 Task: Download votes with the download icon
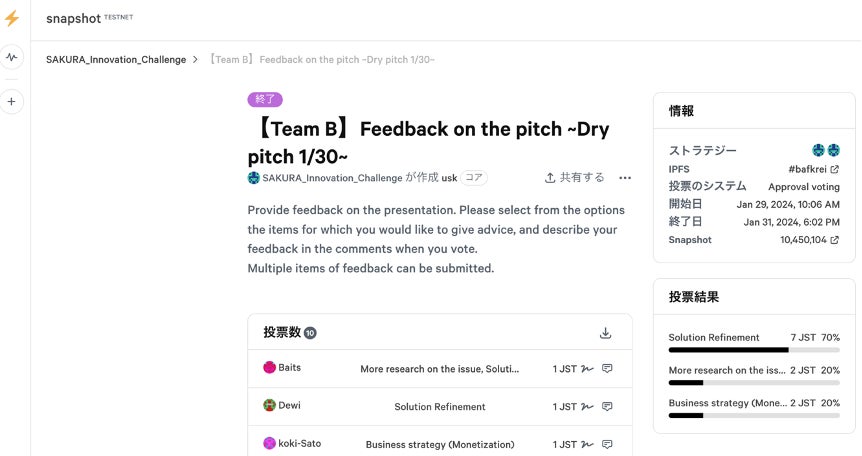[605, 333]
